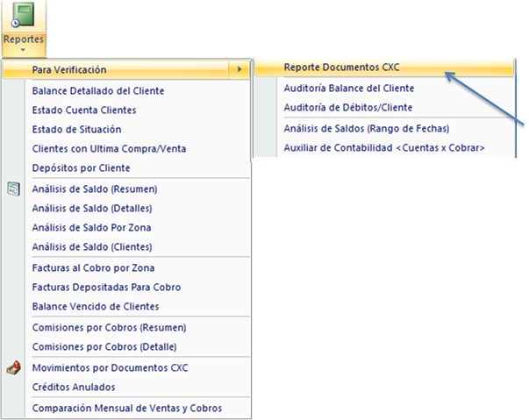Open the Reportes dropdown arrow
The image size is (529, 420).
point(23,50)
